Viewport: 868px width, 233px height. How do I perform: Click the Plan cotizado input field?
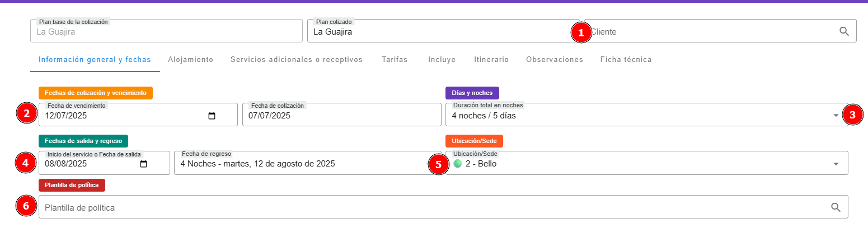[x=437, y=32]
